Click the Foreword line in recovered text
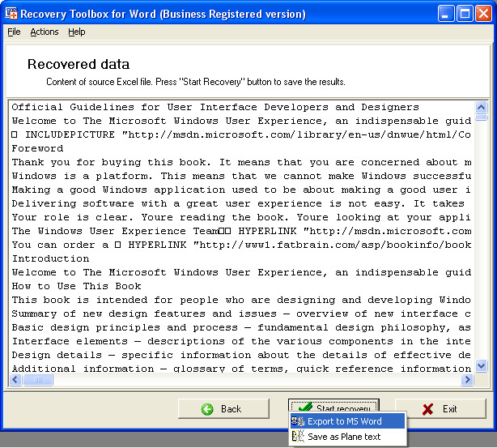497x448 pixels. (x=37, y=148)
